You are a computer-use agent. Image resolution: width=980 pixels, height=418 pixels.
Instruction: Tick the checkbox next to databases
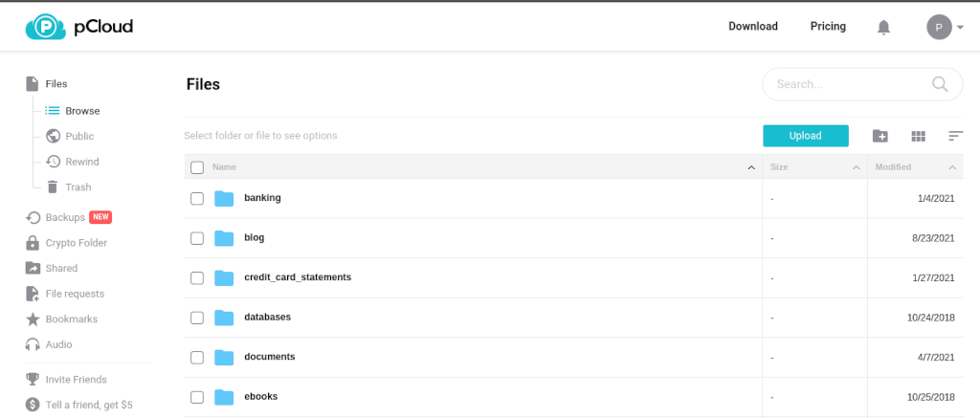197,318
